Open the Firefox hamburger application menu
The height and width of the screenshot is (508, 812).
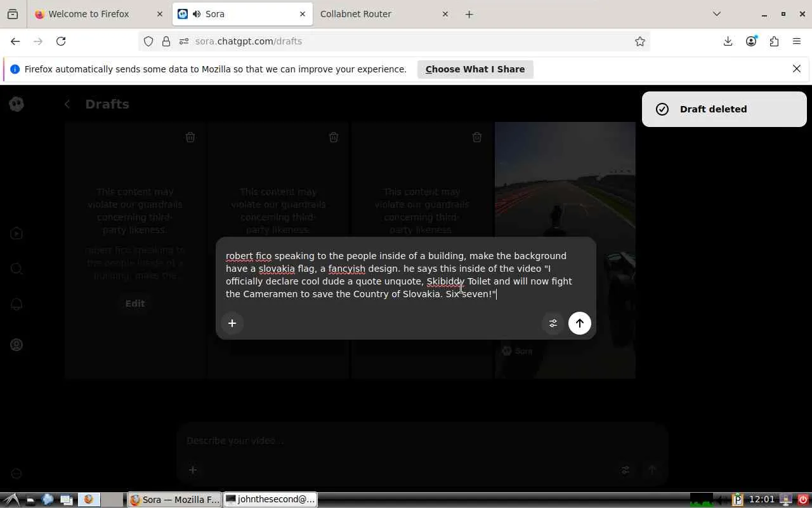click(x=797, y=41)
